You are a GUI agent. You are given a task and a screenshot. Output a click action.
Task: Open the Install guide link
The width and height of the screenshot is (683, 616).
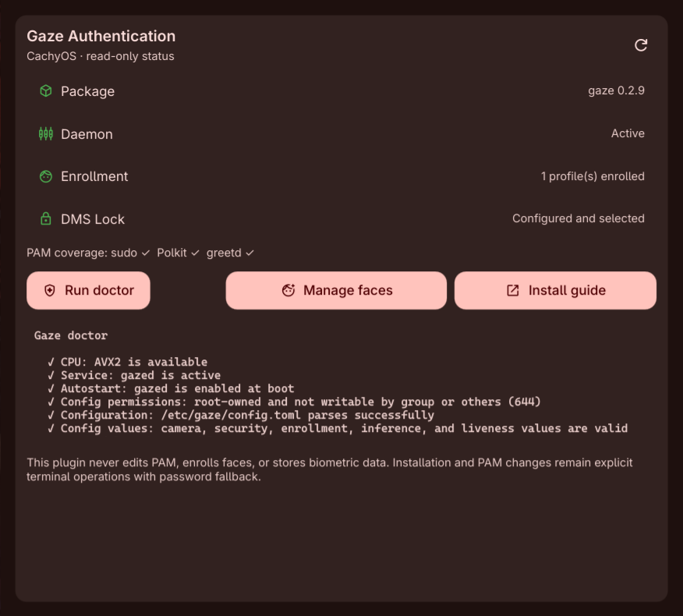click(555, 291)
